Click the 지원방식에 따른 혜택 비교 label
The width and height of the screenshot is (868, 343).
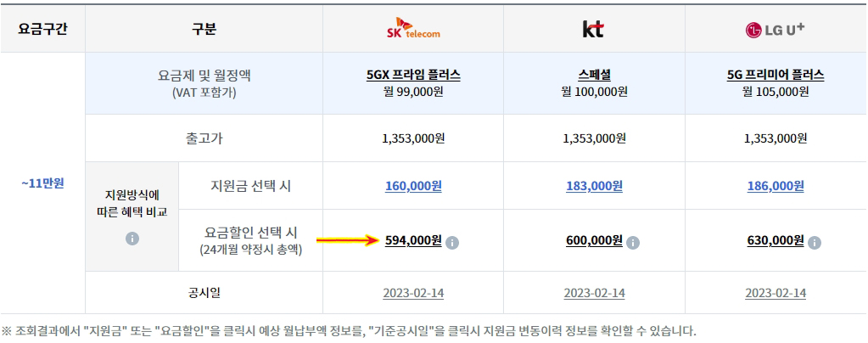pyautogui.click(x=132, y=204)
